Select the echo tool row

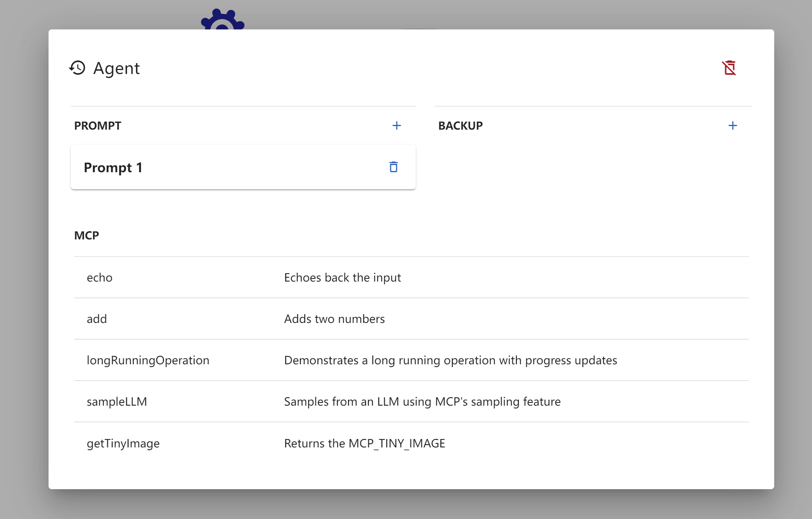99,278
